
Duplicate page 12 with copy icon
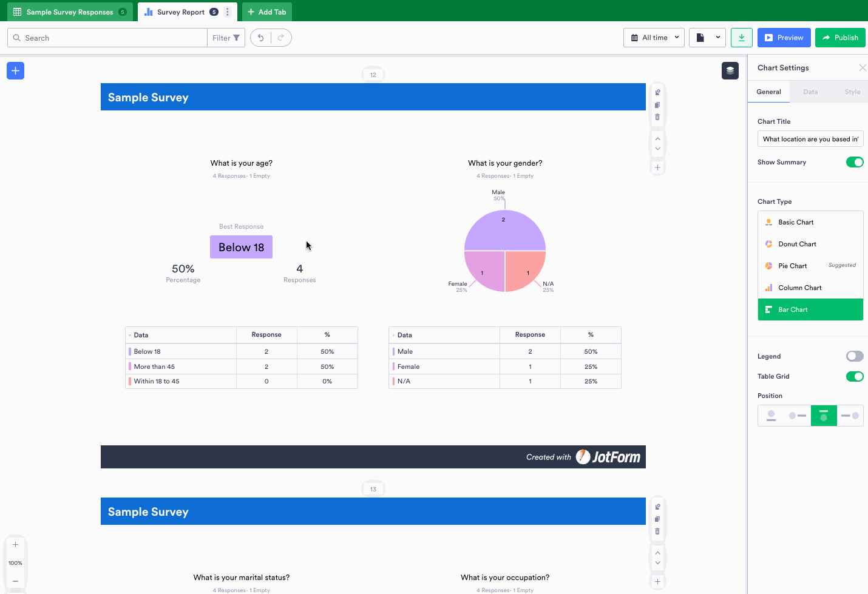pyautogui.click(x=657, y=105)
